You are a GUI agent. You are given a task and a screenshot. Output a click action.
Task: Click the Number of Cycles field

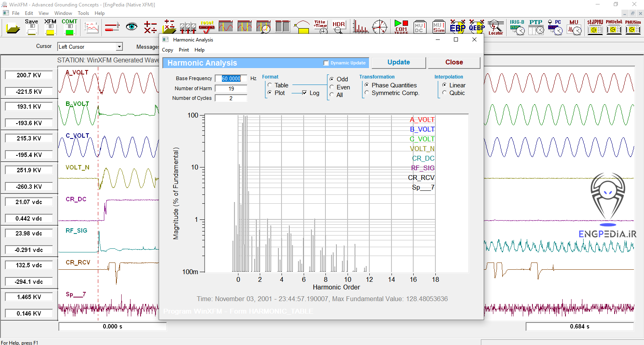click(231, 98)
